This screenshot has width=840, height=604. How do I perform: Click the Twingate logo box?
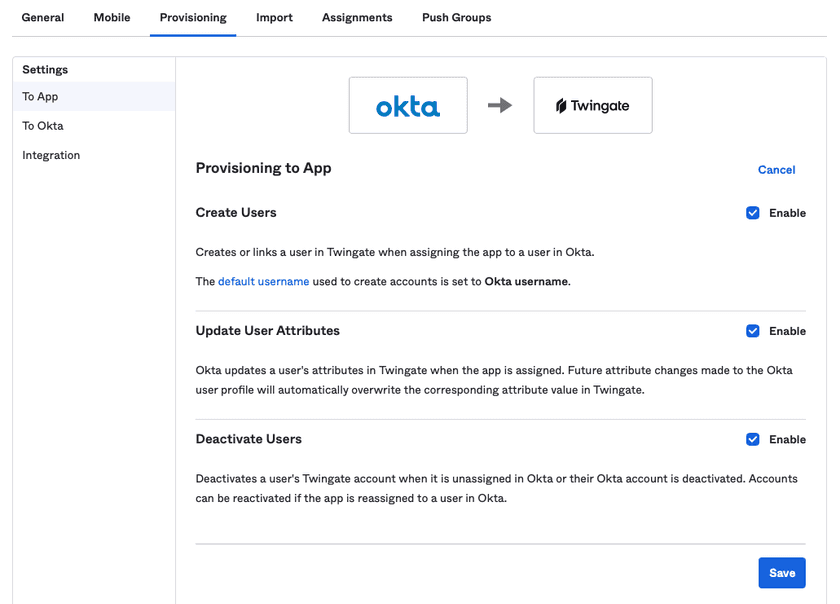click(593, 105)
